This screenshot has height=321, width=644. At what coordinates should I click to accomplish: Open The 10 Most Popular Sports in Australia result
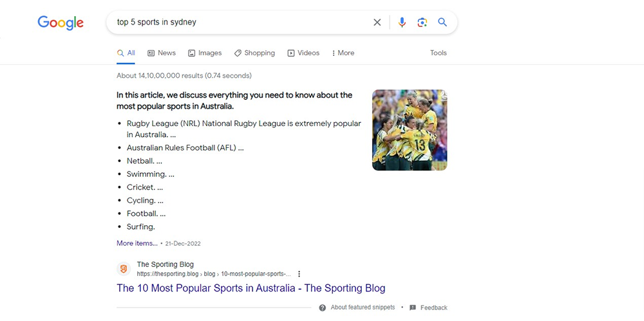tap(251, 288)
